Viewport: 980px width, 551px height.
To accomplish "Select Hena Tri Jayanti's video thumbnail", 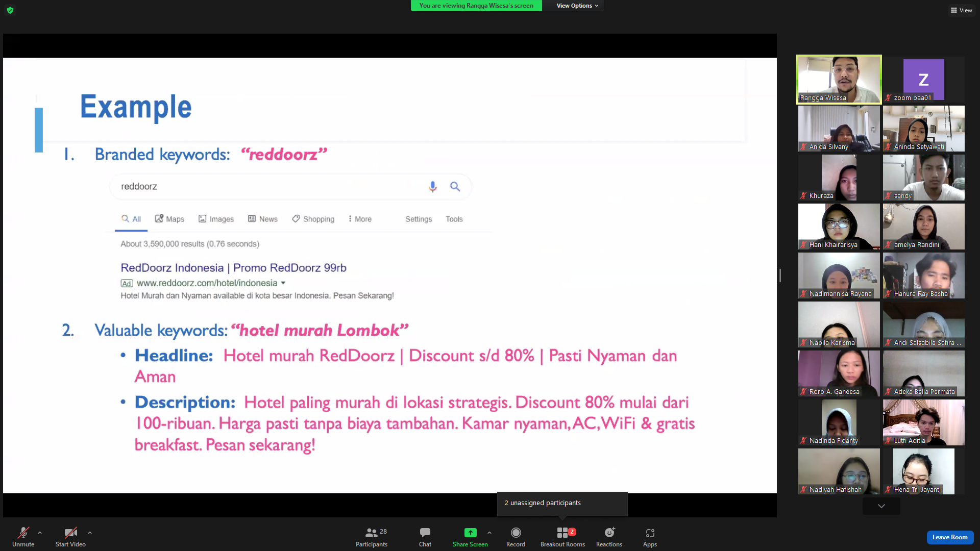I will (924, 471).
